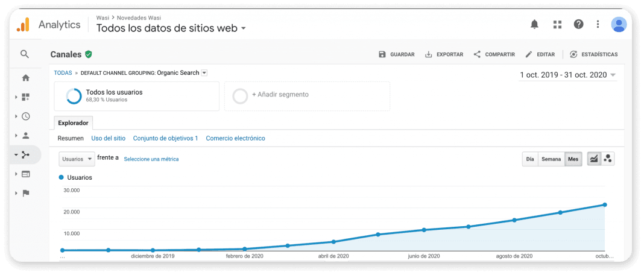Click the first data point on the chart

(63, 250)
